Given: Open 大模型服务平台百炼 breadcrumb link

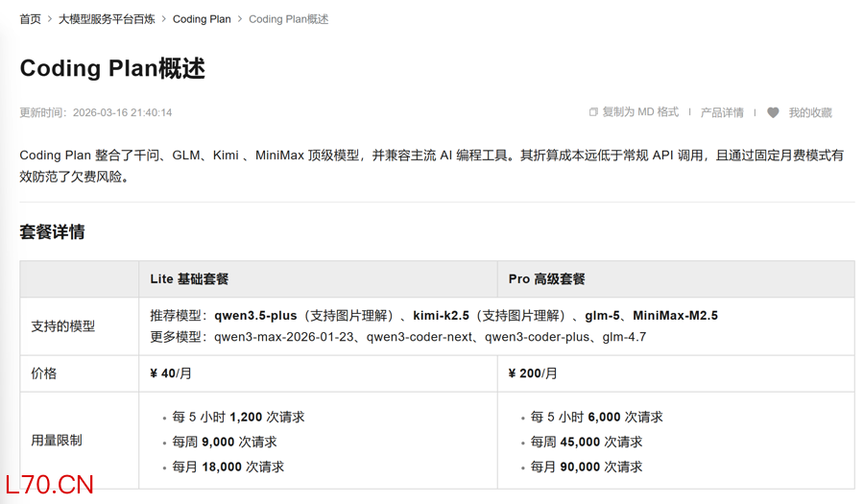Looking at the screenshot, I should (107, 19).
